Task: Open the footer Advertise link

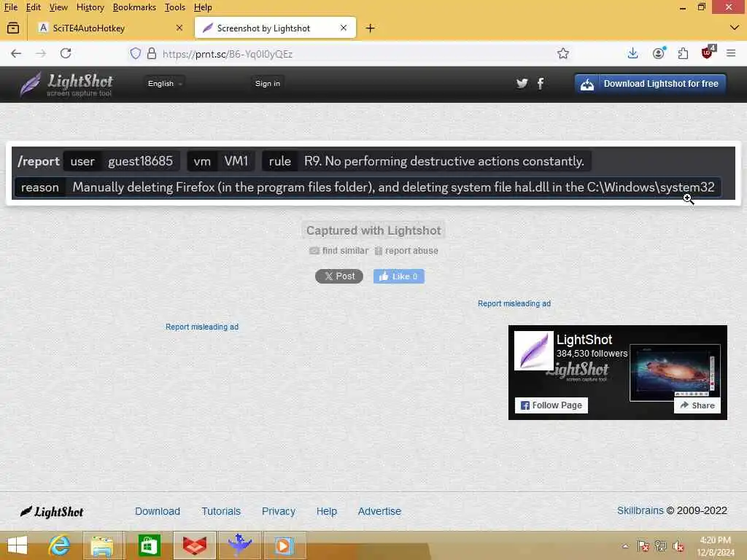Action: coord(379,511)
